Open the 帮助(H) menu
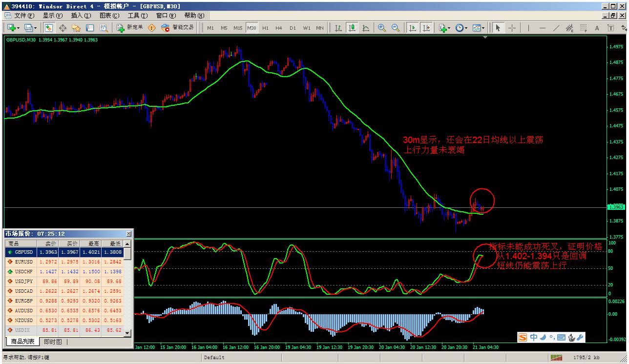Image resolution: width=629 pixels, height=364 pixels. (194, 16)
